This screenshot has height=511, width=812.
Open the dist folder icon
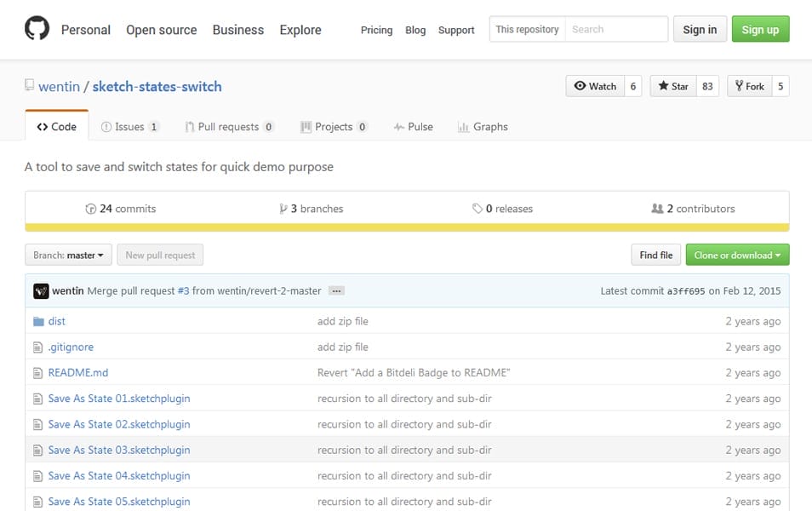click(37, 321)
